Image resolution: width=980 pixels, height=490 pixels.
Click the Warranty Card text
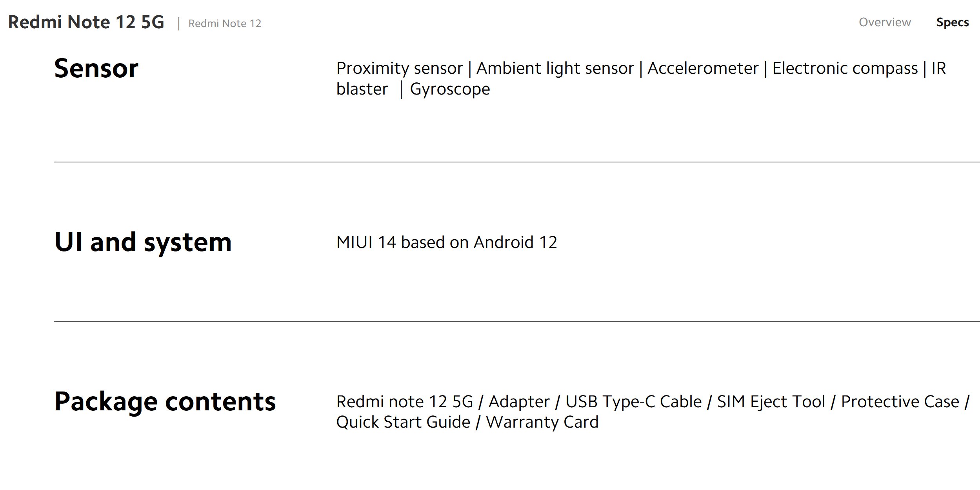542,422
